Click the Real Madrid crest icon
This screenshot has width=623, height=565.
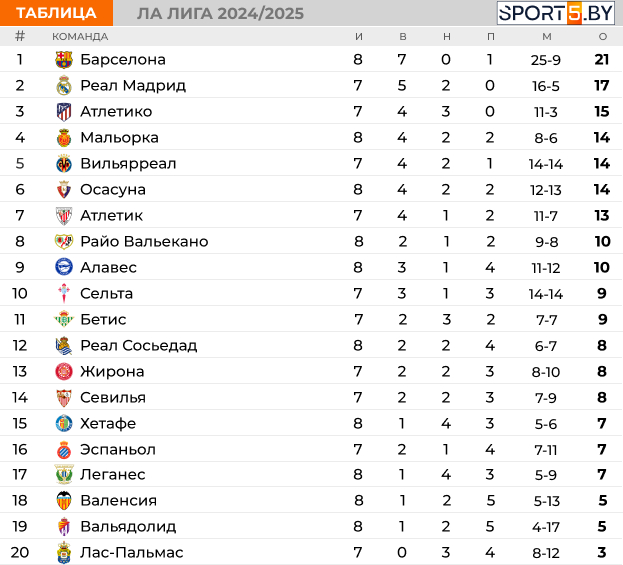(64, 85)
